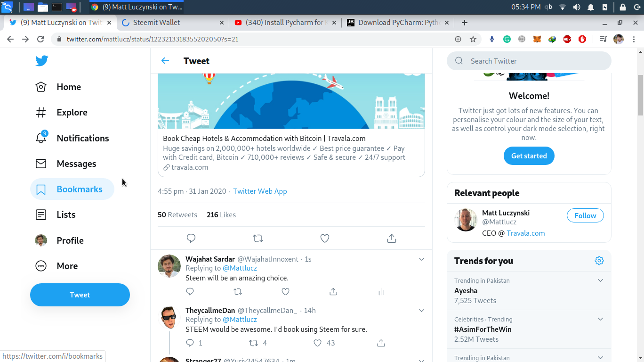The height and width of the screenshot is (362, 644).
Task: Click the blue Tweet compose button
Action: point(80,295)
